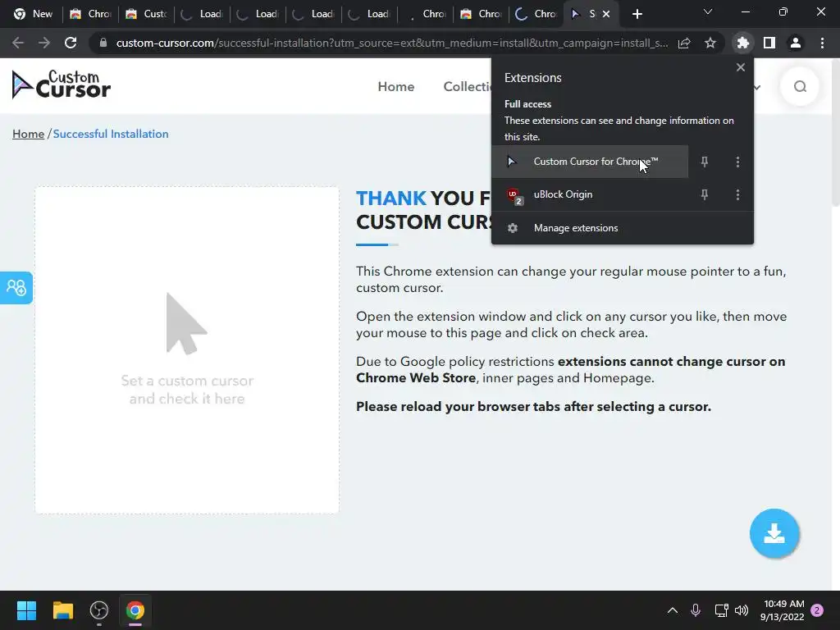The image size is (840, 630).
Task: Close the active Successful Installation tab
Action: click(x=606, y=15)
